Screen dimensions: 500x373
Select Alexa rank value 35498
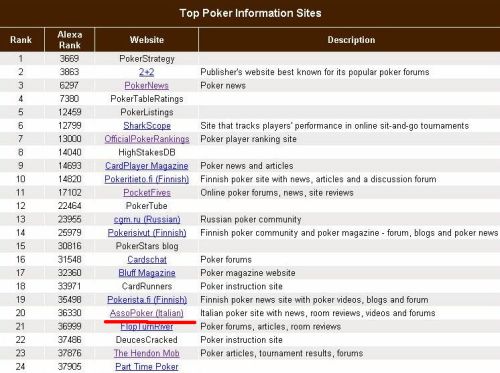click(x=70, y=300)
